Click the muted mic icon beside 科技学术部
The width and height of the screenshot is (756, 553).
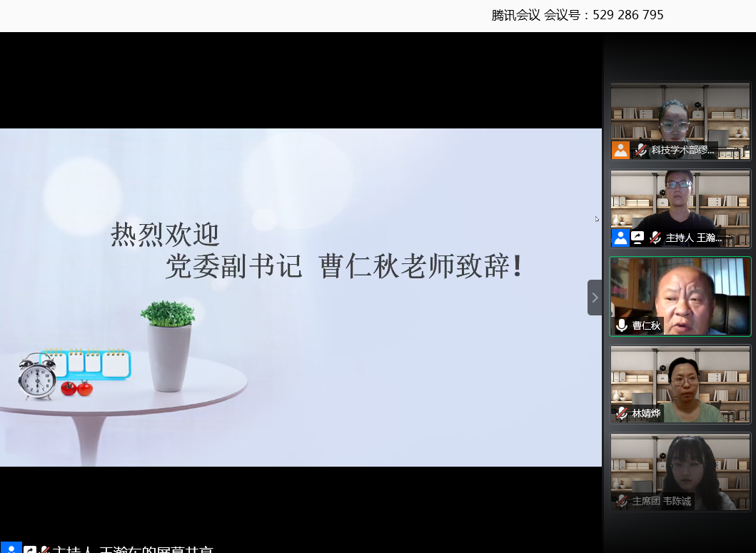[641, 150]
